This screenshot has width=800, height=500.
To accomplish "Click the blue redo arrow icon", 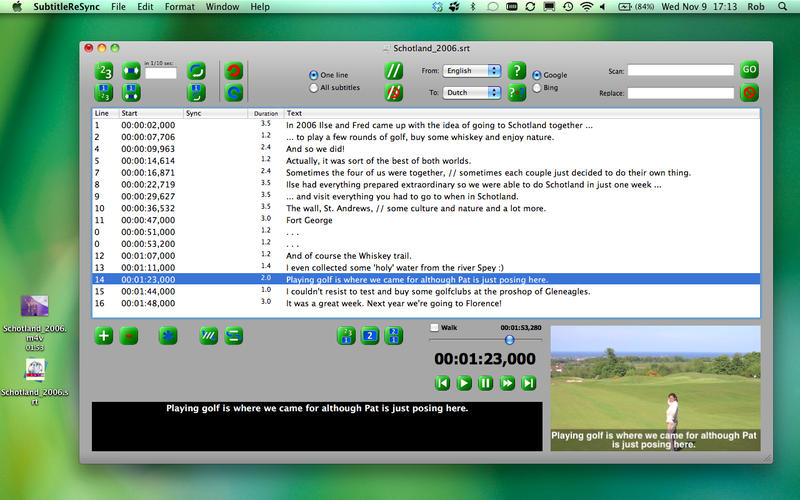I will click(233, 93).
